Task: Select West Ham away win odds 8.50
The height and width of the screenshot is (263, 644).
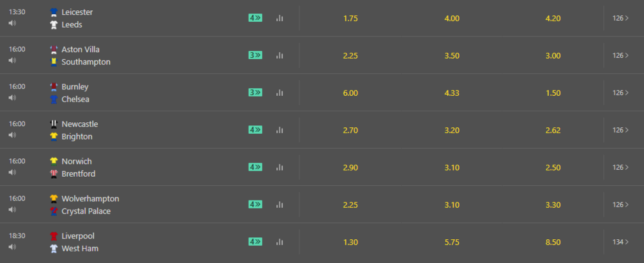Action: tap(553, 242)
